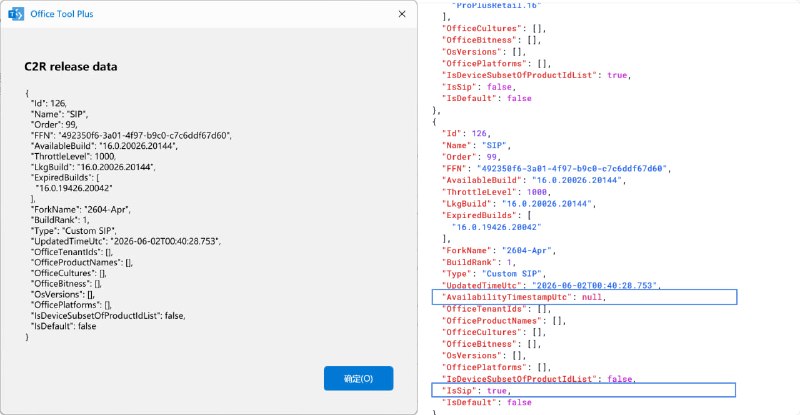Click "ForkName": "2604-Apr" in the dialog
Image resolution: width=800 pixels, height=415 pixels.
pos(81,209)
